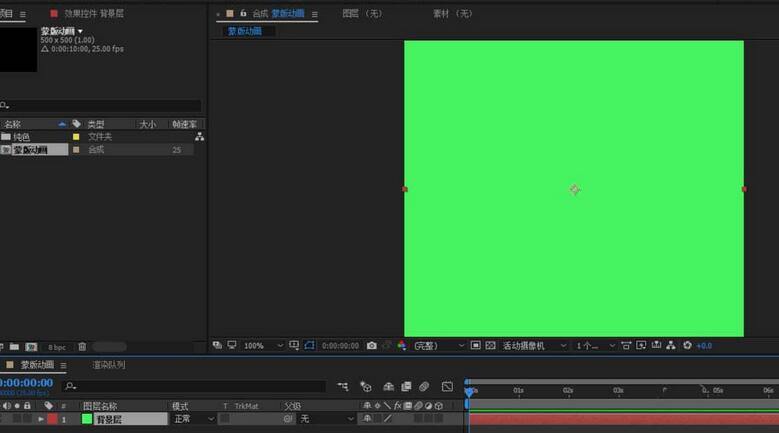Viewport: 779px width, 433px height.
Task: Open the 活动摄像机 3D view dropdown
Action: point(534,346)
